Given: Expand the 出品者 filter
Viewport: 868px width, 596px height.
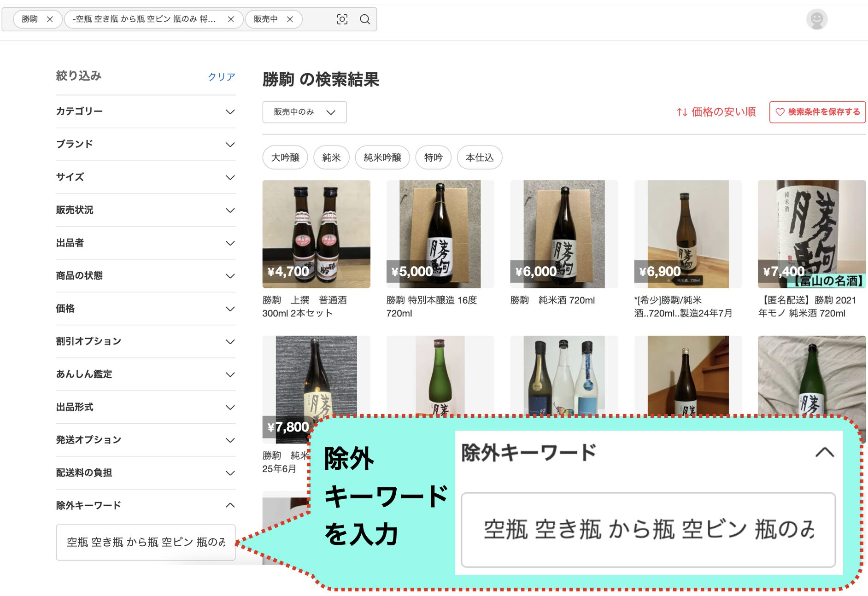Looking at the screenshot, I should click(146, 243).
